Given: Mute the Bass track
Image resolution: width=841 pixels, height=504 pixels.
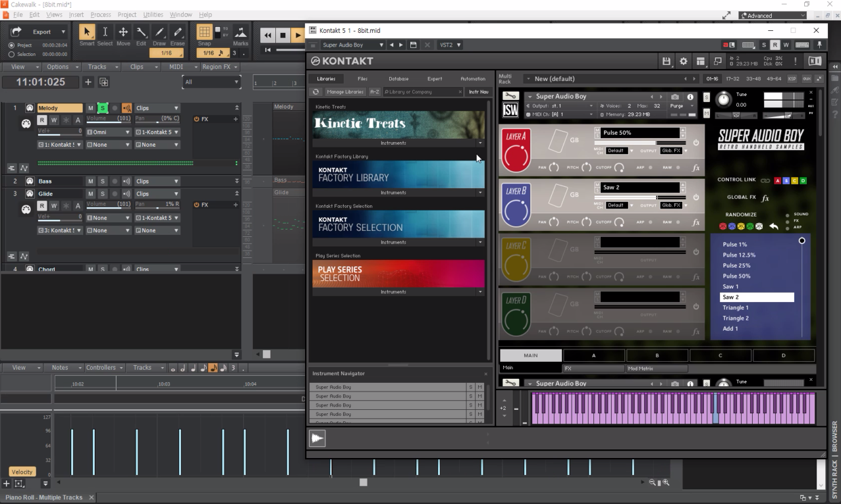Looking at the screenshot, I should coord(91,181).
